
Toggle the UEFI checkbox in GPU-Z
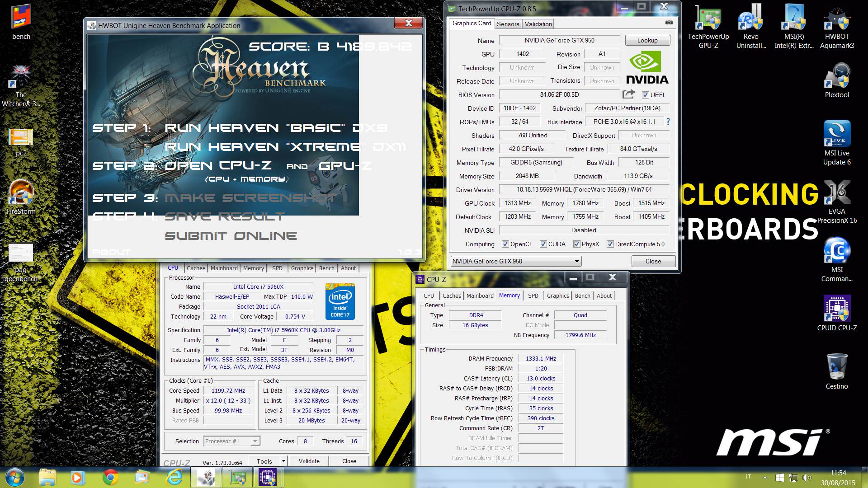click(x=645, y=94)
